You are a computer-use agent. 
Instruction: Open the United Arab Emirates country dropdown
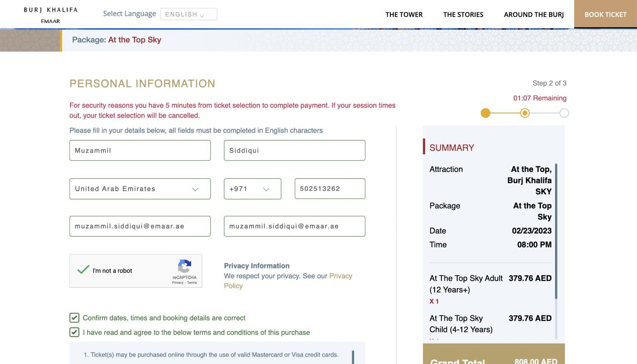click(140, 189)
